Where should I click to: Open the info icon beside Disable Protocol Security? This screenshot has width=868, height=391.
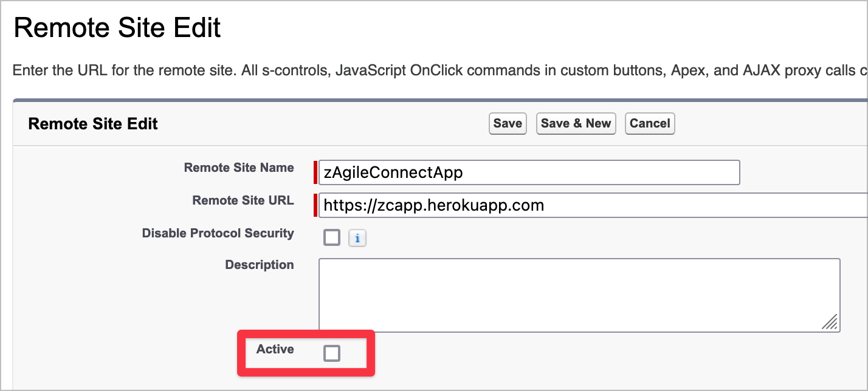click(357, 238)
